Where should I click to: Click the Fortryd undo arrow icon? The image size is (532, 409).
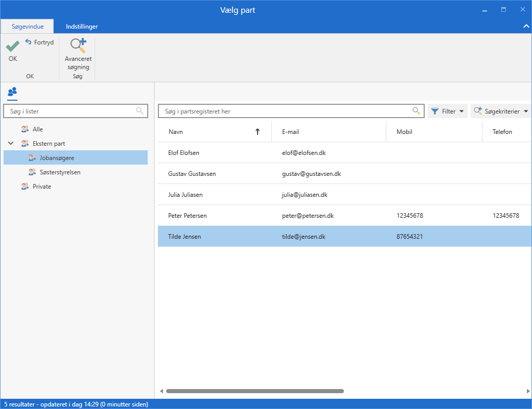pyautogui.click(x=28, y=42)
